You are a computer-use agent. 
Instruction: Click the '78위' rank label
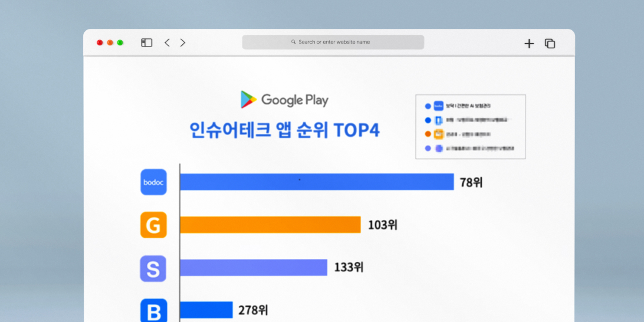pyautogui.click(x=471, y=182)
